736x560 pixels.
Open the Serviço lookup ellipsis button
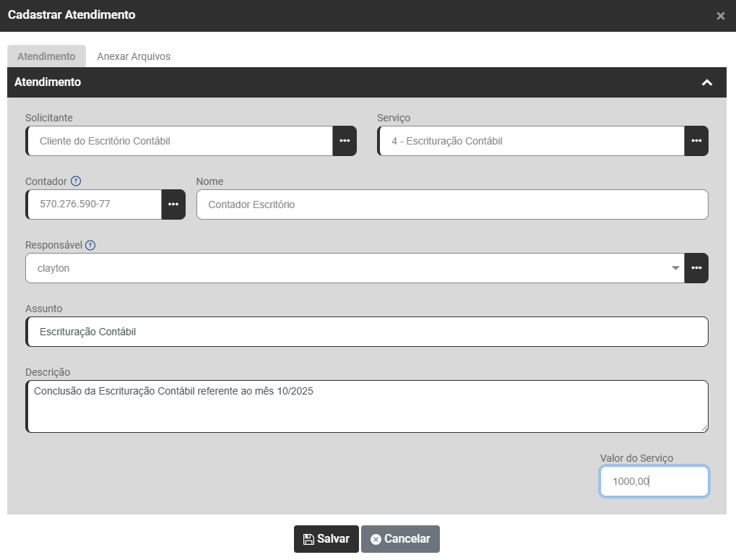point(696,141)
